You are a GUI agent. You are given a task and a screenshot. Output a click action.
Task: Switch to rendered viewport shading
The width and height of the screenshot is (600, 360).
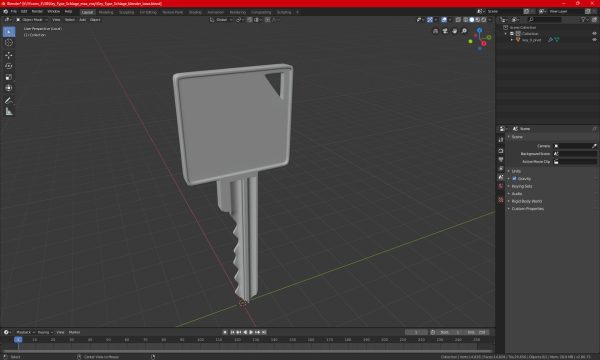click(x=484, y=20)
